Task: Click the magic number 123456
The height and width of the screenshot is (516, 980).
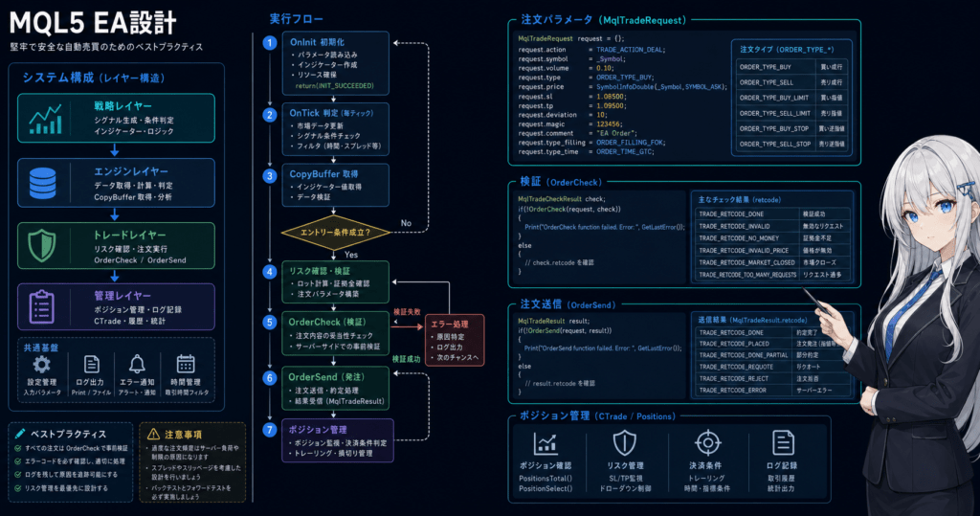Action: pos(609,123)
